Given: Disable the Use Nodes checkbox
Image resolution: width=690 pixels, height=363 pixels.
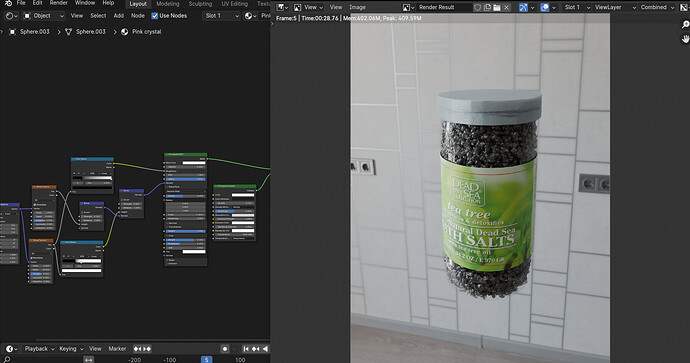Looking at the screenshot, I should (154, 16).
